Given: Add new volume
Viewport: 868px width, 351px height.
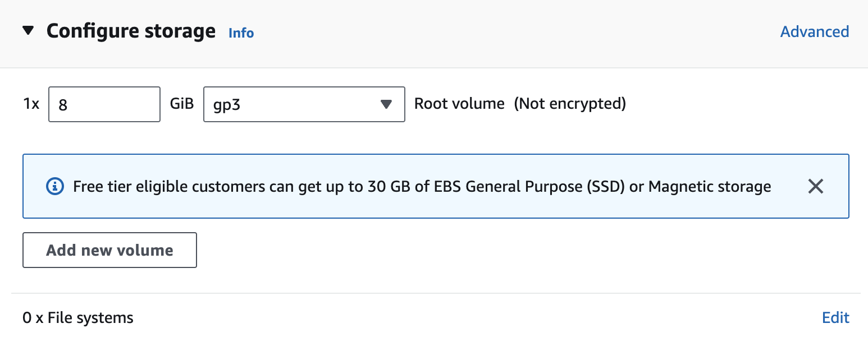Looking at the screenshot, I should coord(109,250).
